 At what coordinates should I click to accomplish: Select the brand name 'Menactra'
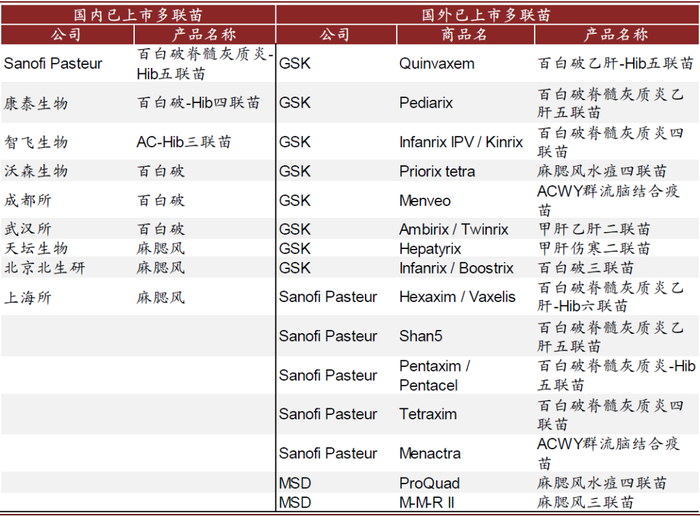point(430,454)
